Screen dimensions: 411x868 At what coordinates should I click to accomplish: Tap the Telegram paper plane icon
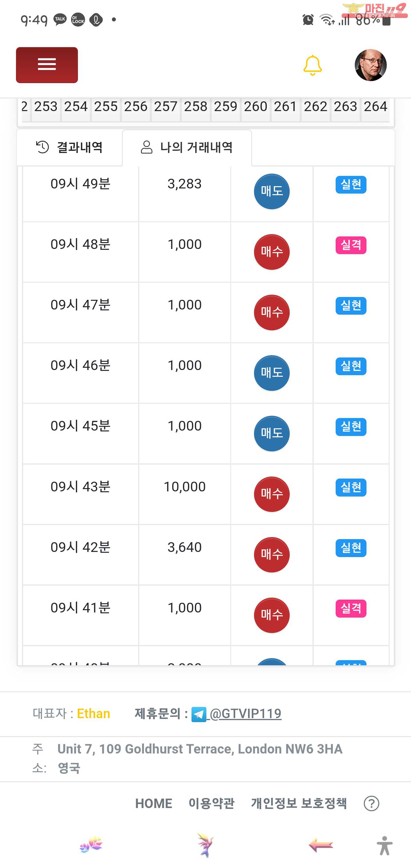(x=199, y=714)
